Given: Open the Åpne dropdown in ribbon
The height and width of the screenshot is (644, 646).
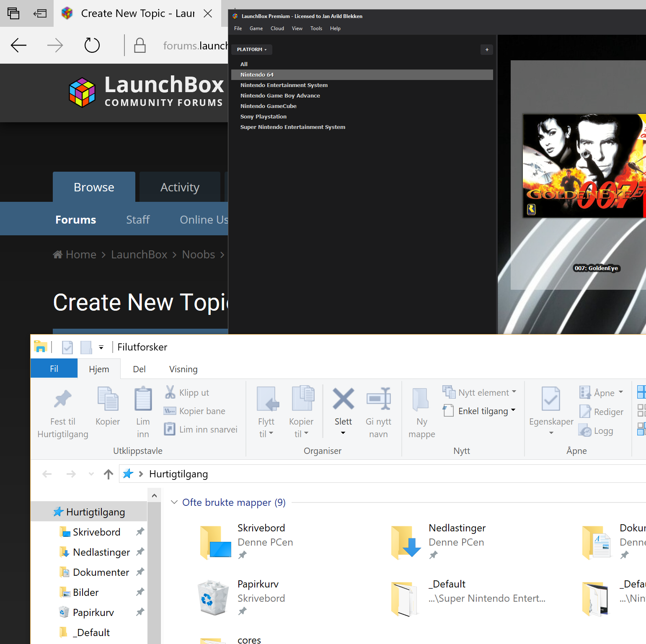Looking at the screenshot, I should 601,392.
